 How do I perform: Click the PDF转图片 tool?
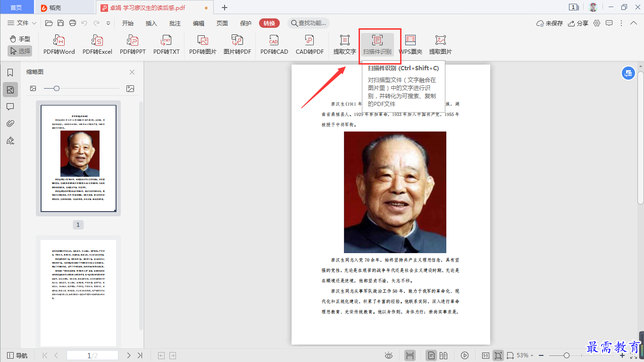click(203, 45)
